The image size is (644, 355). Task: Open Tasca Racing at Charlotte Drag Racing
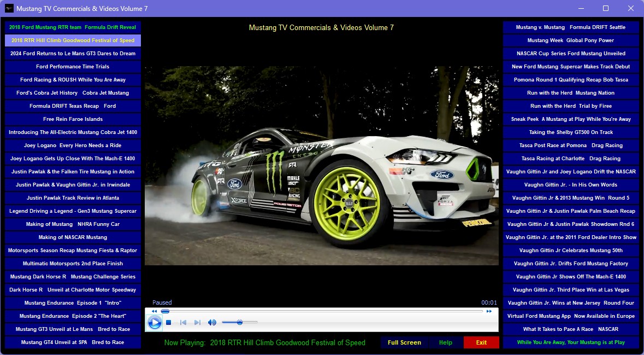coord(571,159)
